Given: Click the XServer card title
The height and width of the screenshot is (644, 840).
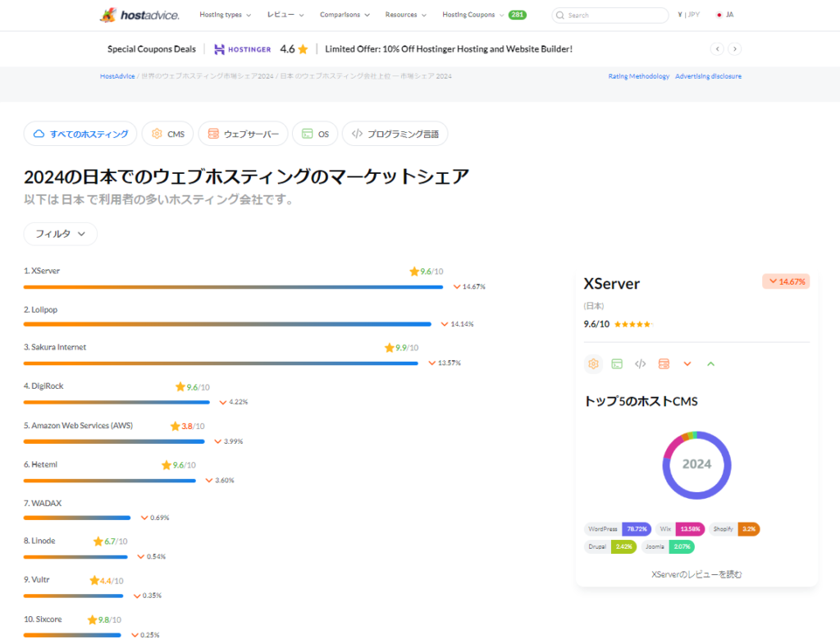Looking at the screenshot, I should click(612, 283).
